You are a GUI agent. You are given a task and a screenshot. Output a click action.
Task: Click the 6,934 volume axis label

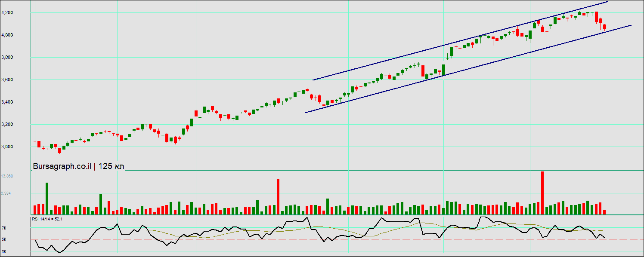click(6, 193)
